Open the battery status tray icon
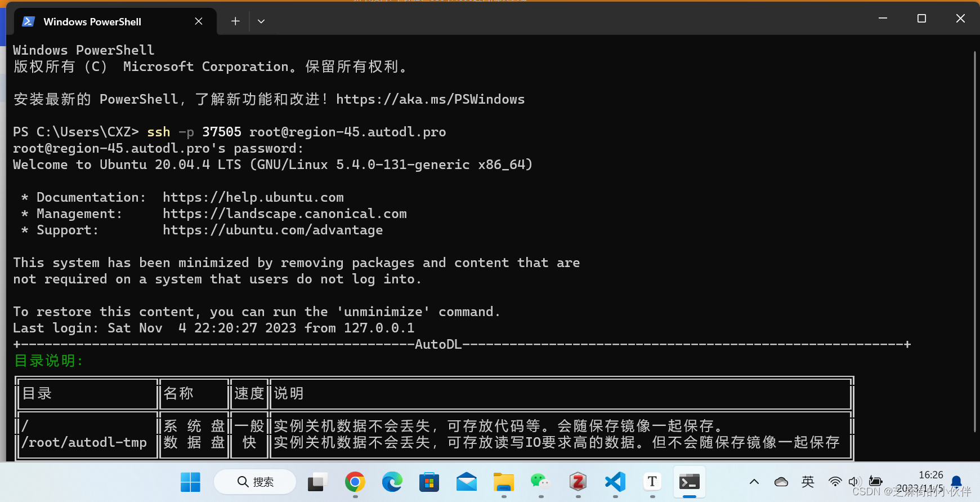The width and height of the screenshot is (980, 502). (875, 482)
